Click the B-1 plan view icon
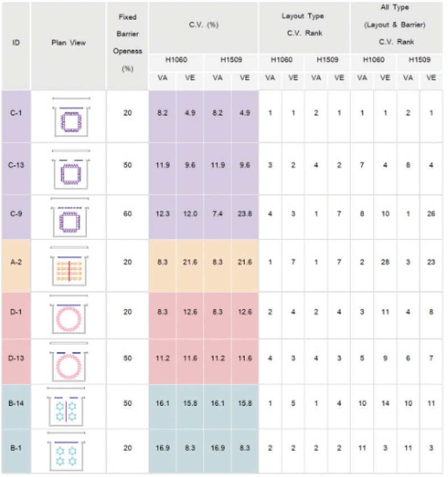The width and height of the screenshot is (448, 477). point(66,452)
